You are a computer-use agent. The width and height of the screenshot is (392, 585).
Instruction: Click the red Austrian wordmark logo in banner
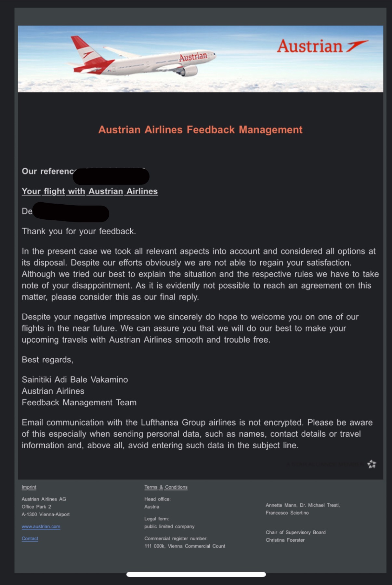322,47
